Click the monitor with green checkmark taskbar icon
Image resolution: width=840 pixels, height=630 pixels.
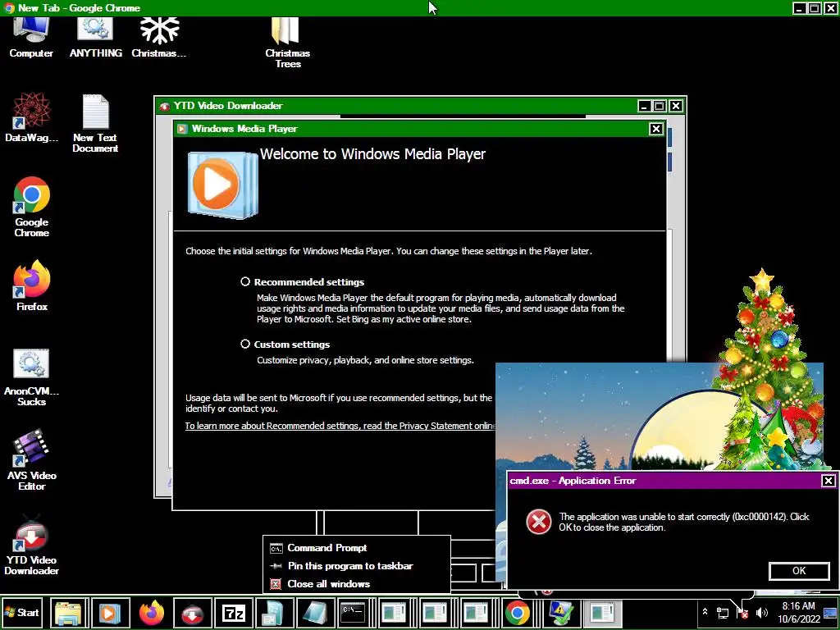tap(561, 613)
